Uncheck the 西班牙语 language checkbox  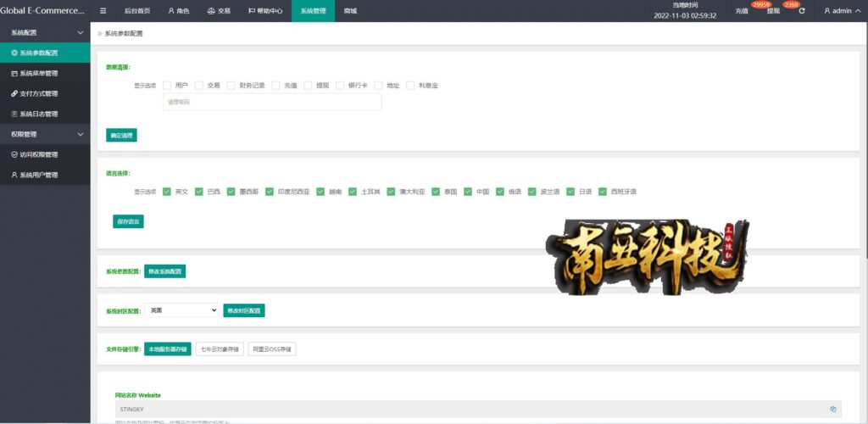tap(603, 192)
